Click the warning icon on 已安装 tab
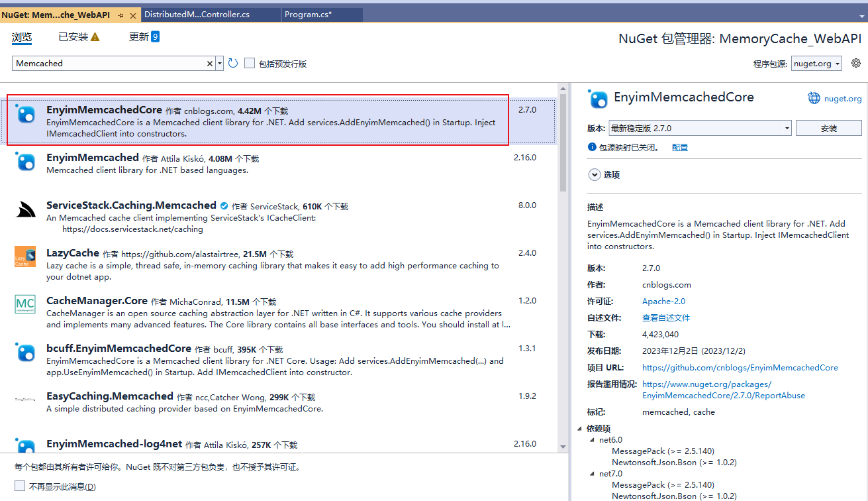The image size is (868, 501). [x=95, y=37]
